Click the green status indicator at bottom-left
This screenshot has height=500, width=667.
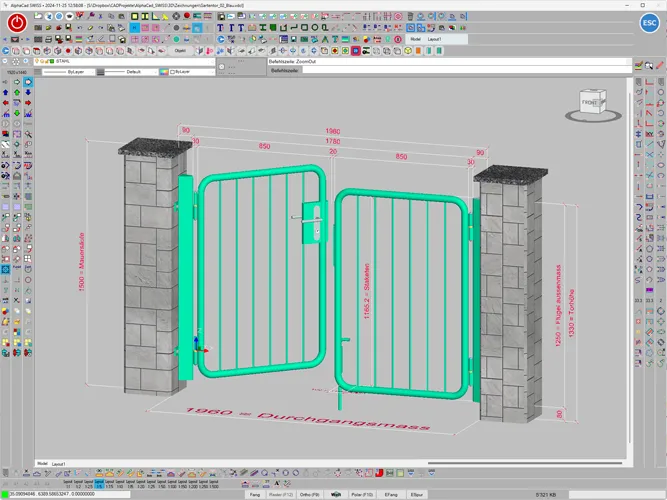pyautogui.click(x=5, y=494)
